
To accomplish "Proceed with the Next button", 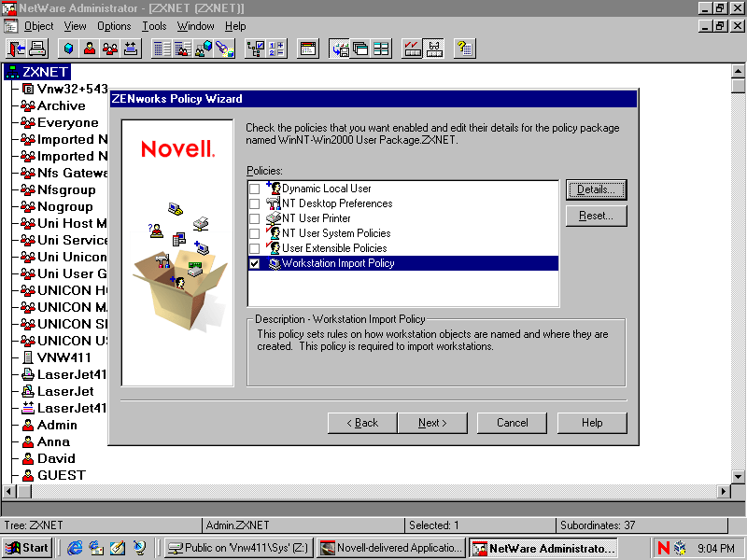I will tap(432, 423).
